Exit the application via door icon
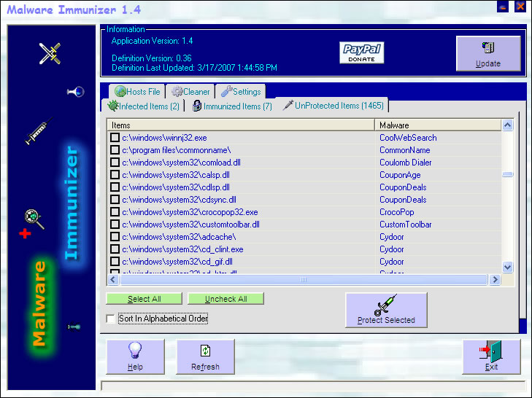 tap(491, 356)
